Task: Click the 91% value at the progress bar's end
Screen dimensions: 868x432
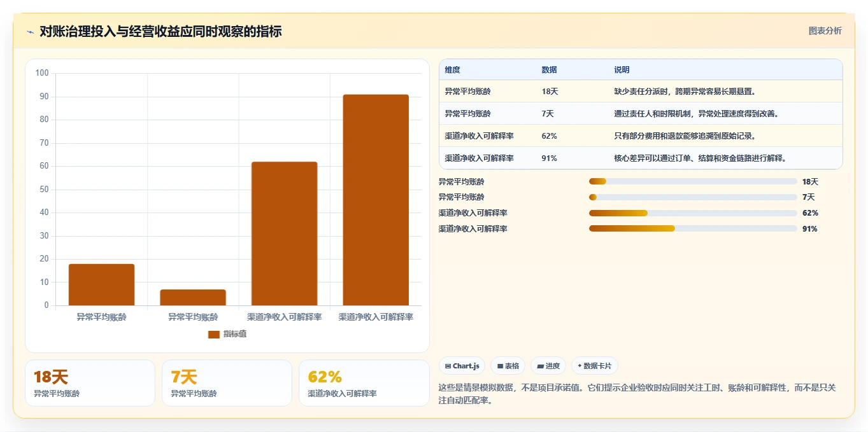Action: (x=810, y=229)
